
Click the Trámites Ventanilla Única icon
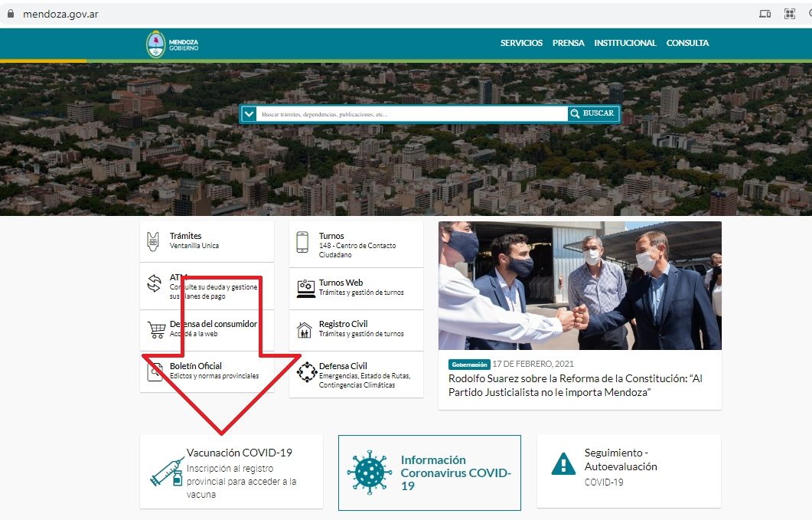click(154, 241)
